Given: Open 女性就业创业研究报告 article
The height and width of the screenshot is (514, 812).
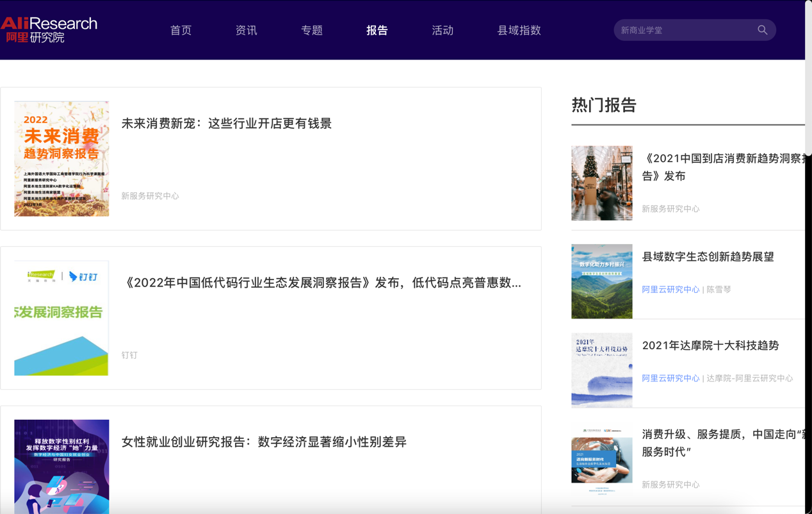Looking at the screenshot, I should point(264,442).
